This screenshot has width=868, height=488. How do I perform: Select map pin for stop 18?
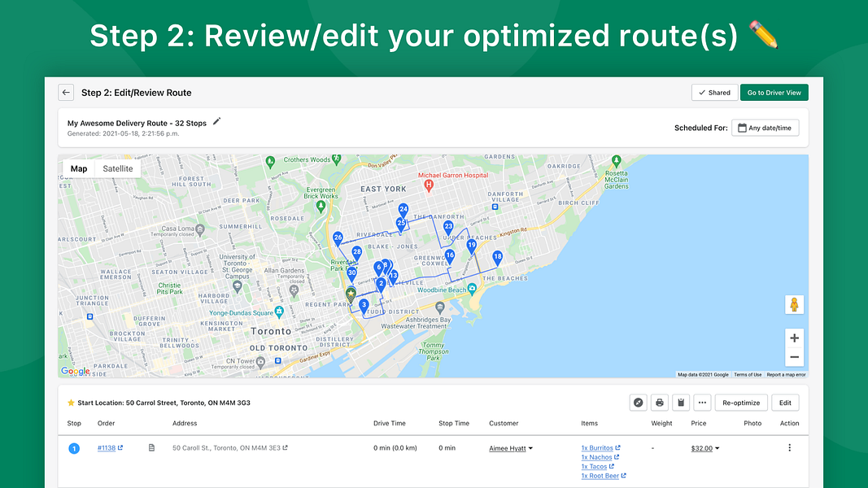[x=498, y=257]
